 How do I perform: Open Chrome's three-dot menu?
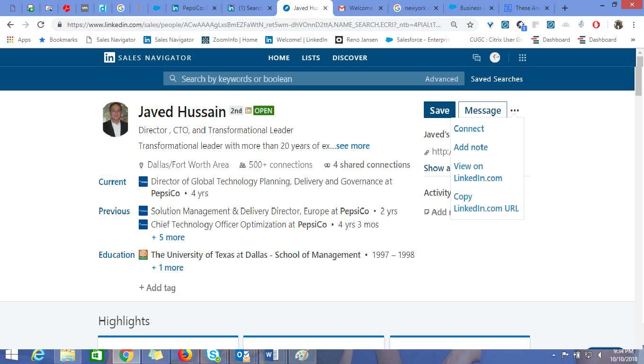pyautogui.click(x=634, y=25)
